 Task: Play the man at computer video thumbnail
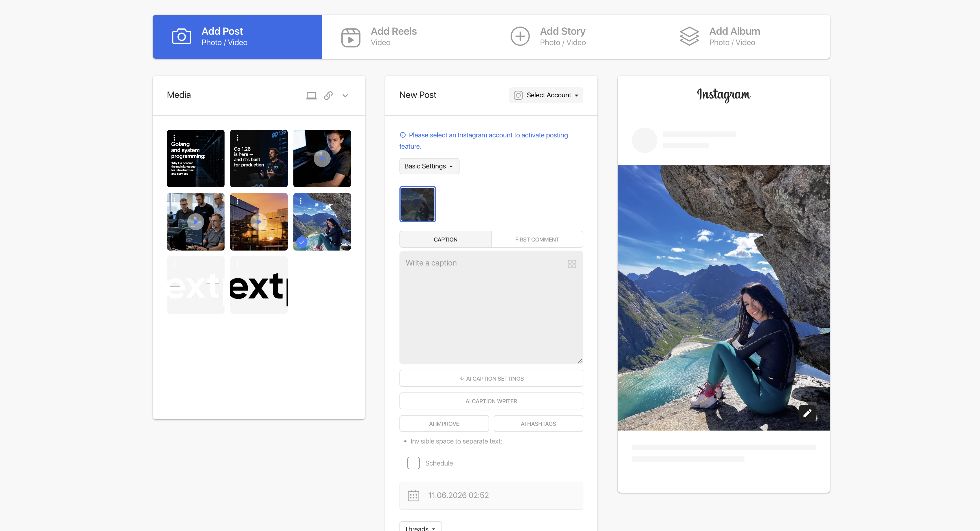pyautogui.click(x=322, y=159)
